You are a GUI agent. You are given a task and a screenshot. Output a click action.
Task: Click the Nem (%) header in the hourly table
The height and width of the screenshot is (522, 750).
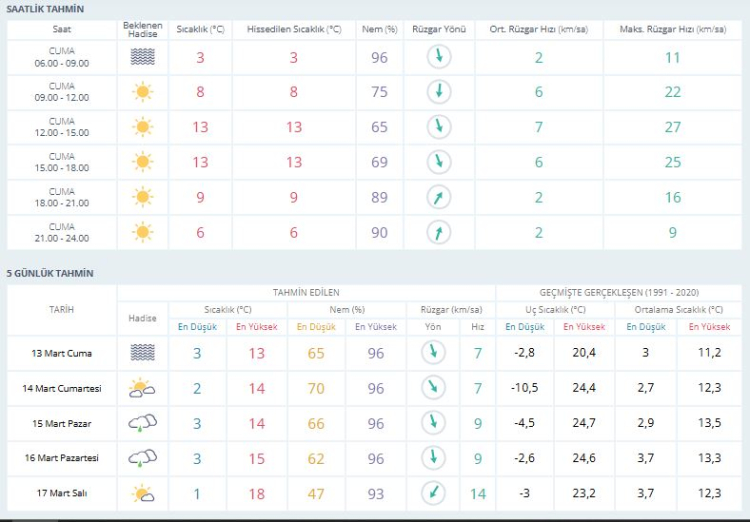(x=378, y=30)
